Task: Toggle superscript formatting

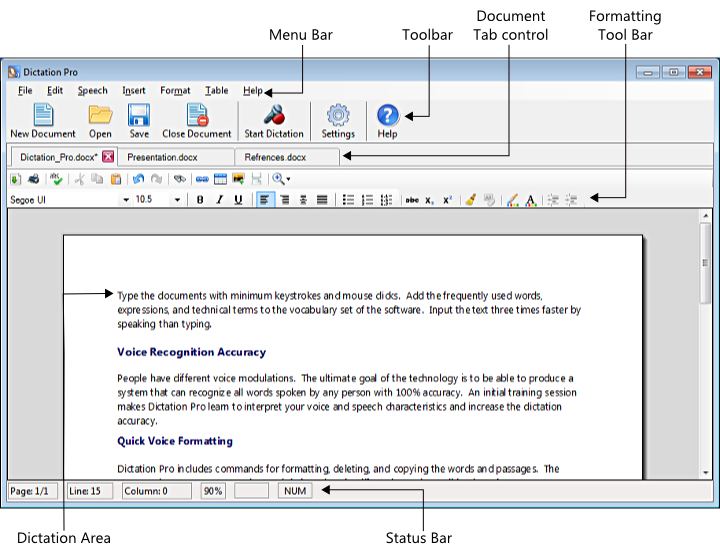Action: pos(447,200)
